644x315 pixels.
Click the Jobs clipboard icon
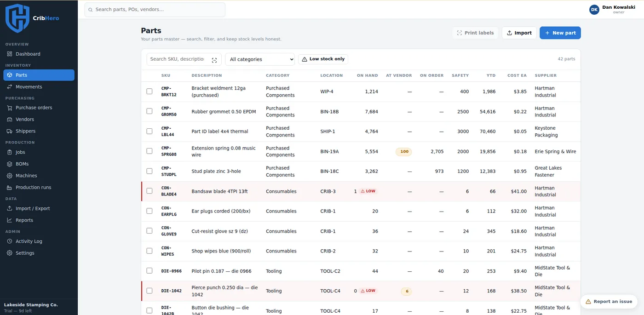[x=10, y=152]
